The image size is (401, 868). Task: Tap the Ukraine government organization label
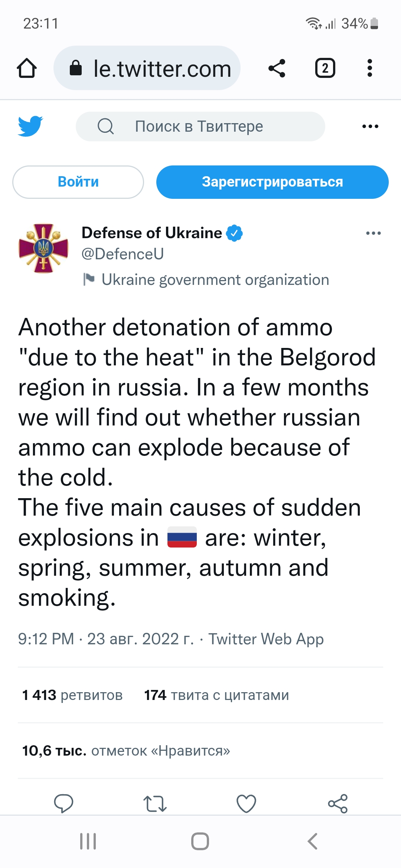coord(215,280)
